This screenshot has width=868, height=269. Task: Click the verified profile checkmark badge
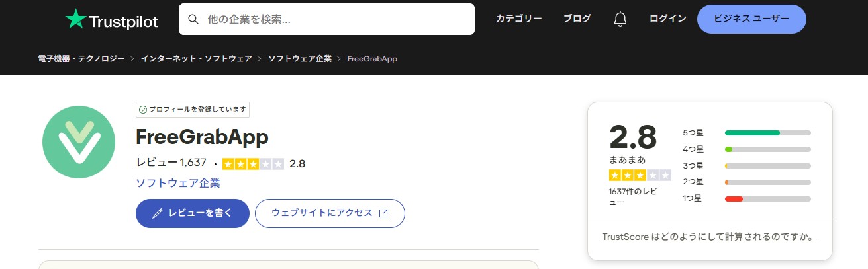click(x=142, y=110)
